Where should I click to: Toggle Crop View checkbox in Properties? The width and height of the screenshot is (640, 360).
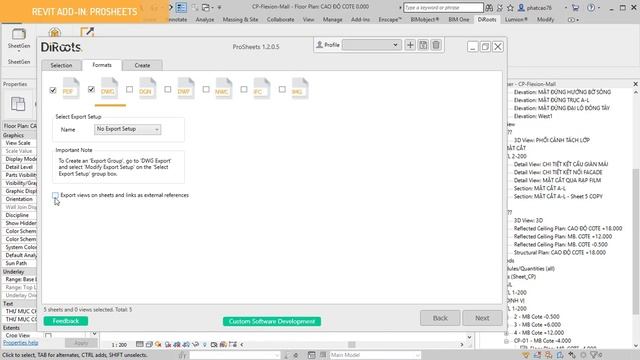point(48,336)
